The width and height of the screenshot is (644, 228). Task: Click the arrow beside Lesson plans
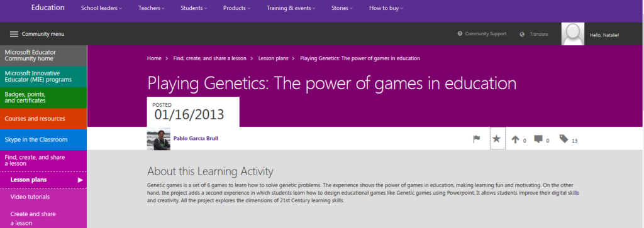pos(80,180)
